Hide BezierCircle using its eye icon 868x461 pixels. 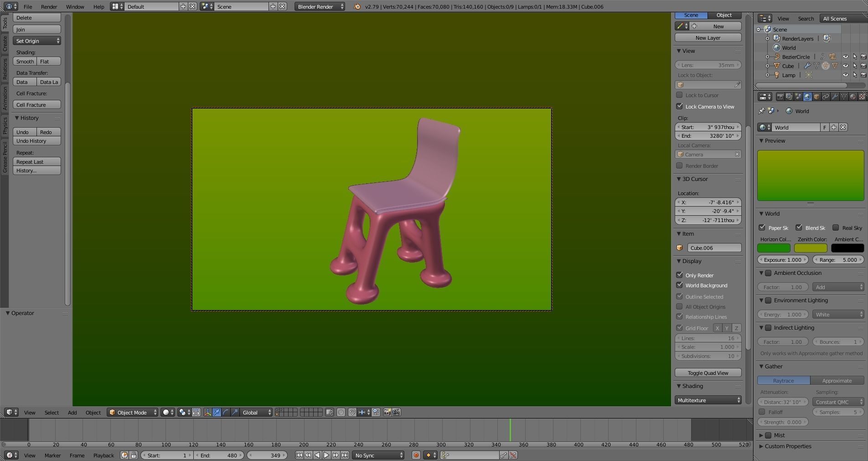[x=846, y=57]
